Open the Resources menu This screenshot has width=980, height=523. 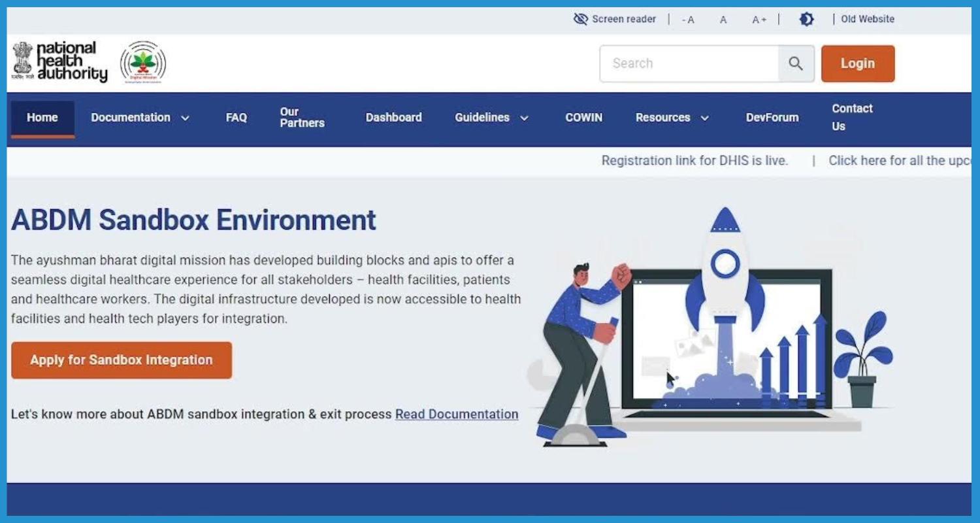click(663, 118)
